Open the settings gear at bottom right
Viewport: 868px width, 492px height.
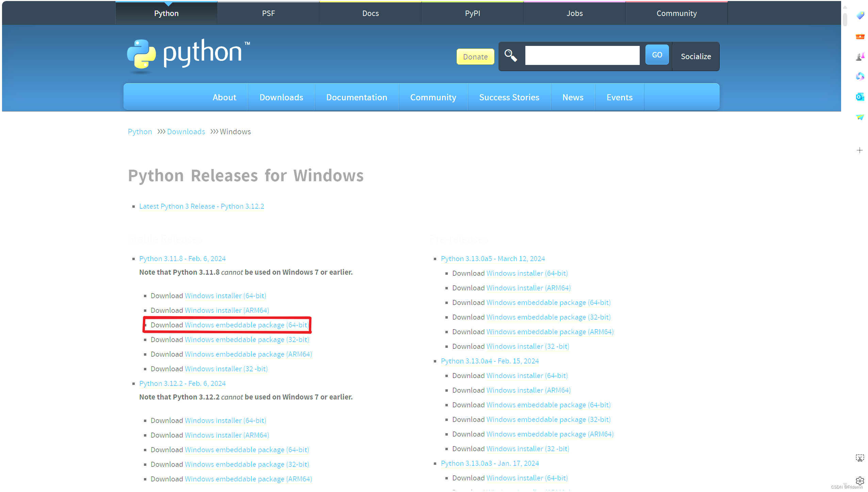[860, 481]
